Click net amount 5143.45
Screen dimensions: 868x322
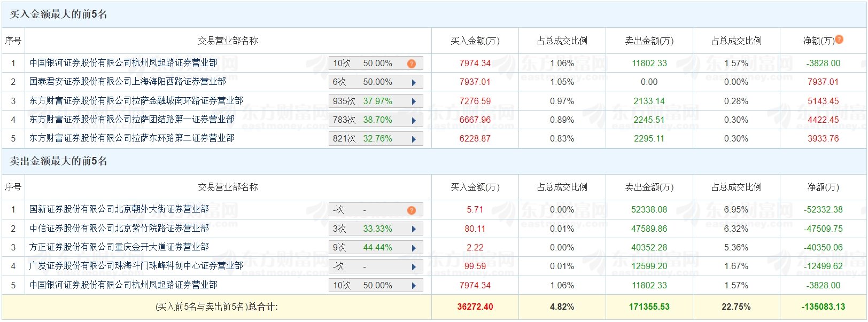(x=823, y=101)
